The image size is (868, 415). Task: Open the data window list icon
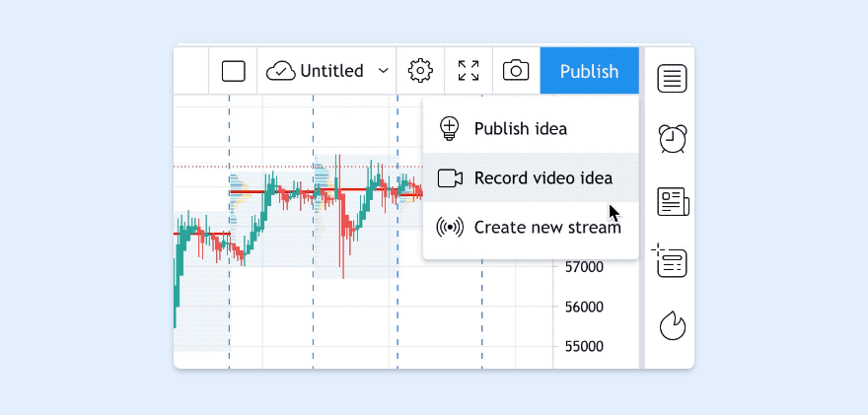[672, 262]
